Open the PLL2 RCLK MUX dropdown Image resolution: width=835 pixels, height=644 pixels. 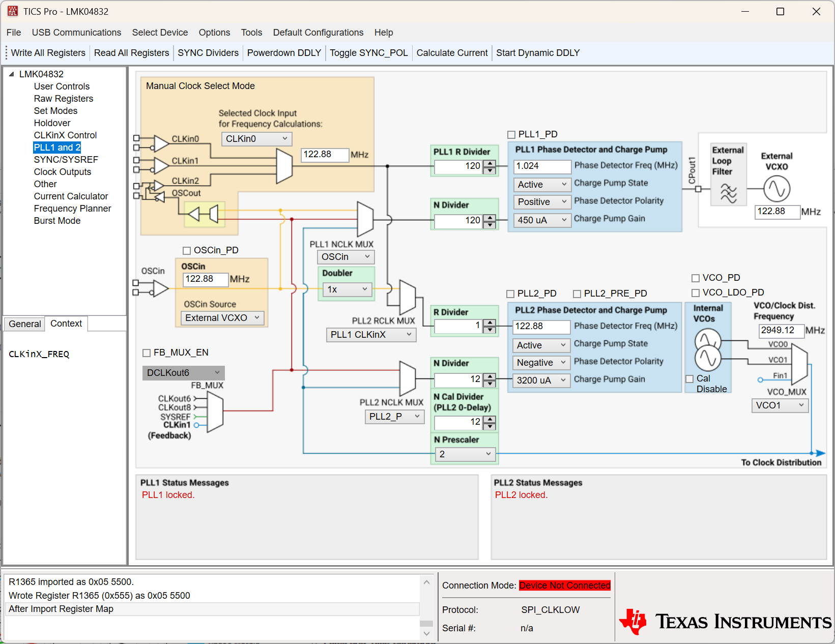371,335
